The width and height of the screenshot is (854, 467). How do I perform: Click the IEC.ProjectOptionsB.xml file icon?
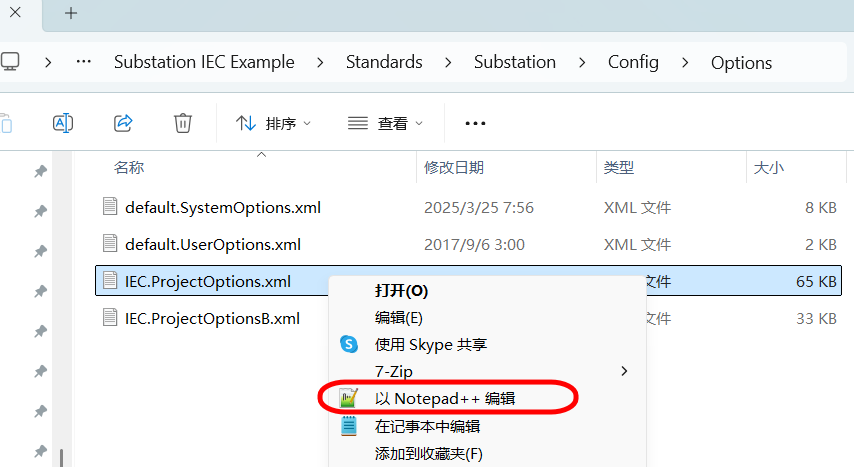click(x=110, y=318)
